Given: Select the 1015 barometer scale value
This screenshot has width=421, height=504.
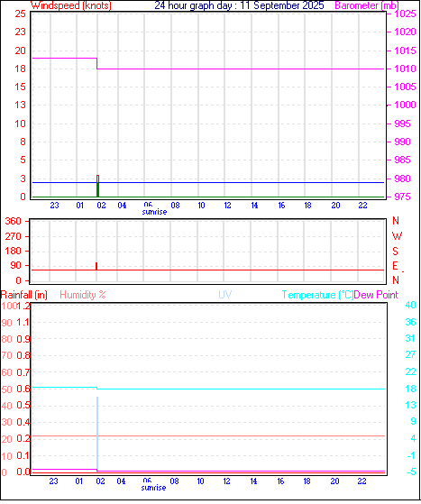Looking at the screenshot, I should point(405,50).
